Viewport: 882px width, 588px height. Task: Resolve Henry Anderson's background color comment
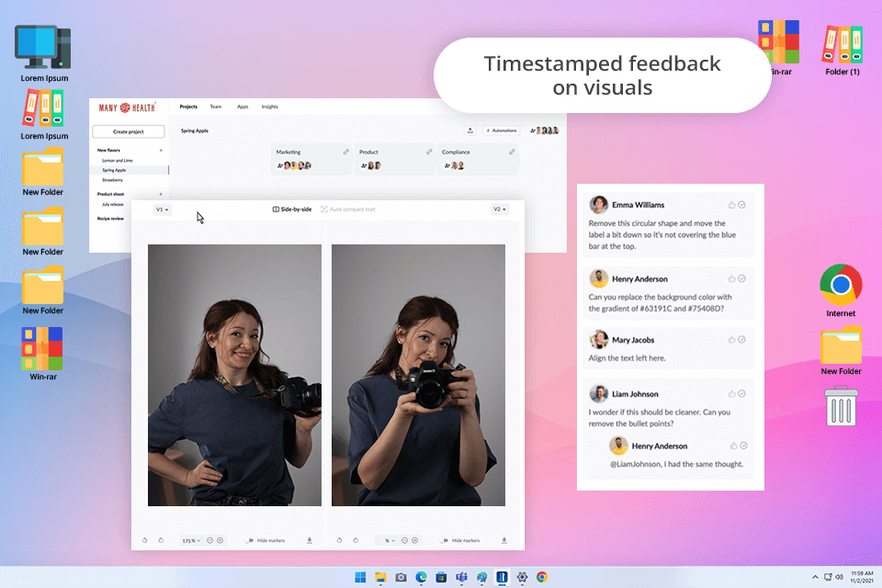(x=742, y=278)
